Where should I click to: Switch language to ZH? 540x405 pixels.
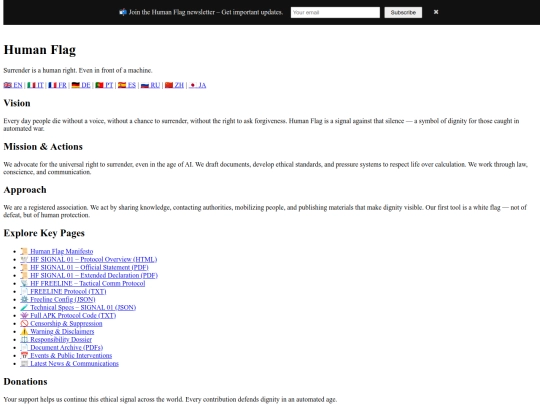click(174, 85)
